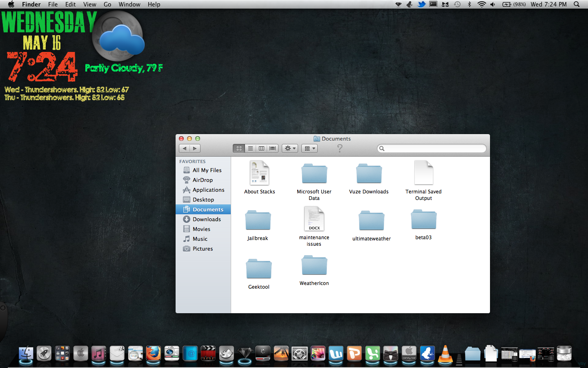The height and width of the screenshot is (368, 588).
Task: Open the tuxedo bow tie dock app
Action: click(x=390, y=353)
